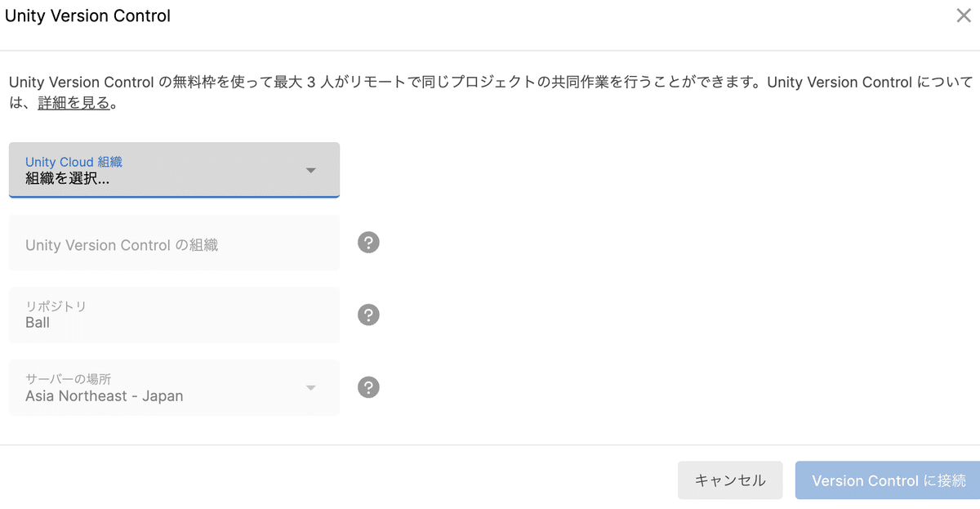Click inside the リポジトリ input box

point(174,315)
